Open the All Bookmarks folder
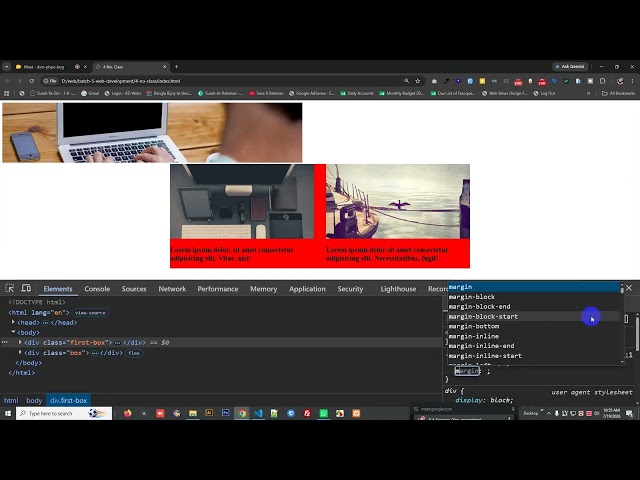Image resolution: width=640 pixels, height=480 pixels. (618, 93)
